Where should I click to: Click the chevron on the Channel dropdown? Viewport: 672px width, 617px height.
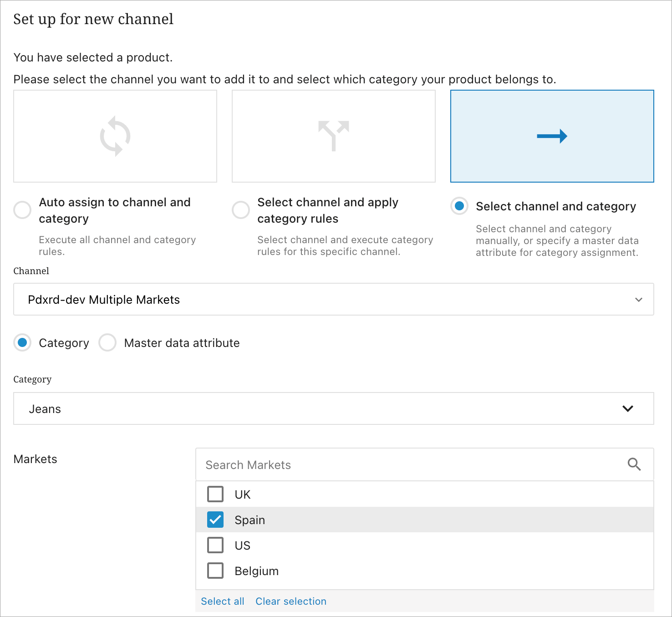click(x=638, y=300)
